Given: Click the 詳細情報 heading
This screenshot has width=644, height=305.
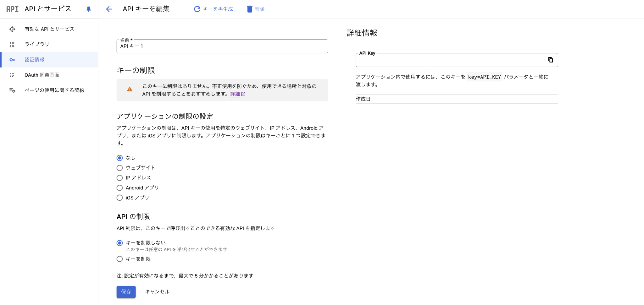Looking at the screenshot, I should point(362,33).
